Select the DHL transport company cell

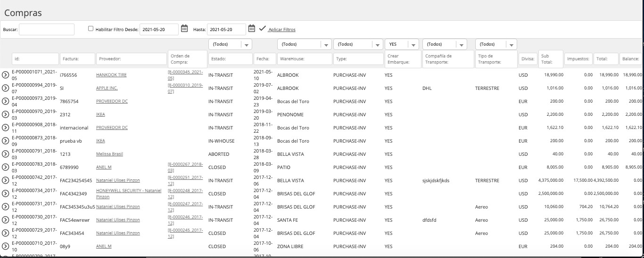(x=427, y=88)
